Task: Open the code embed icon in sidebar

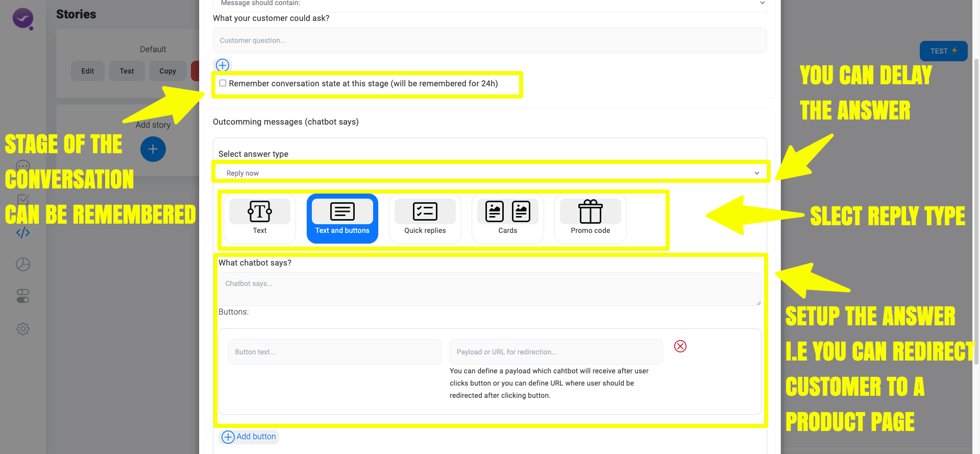Action: (x=23, y=233)
